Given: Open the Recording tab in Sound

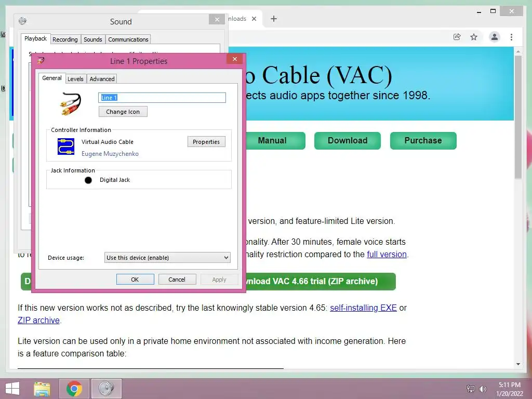Looking at the screenshot, I should point(65,39).
